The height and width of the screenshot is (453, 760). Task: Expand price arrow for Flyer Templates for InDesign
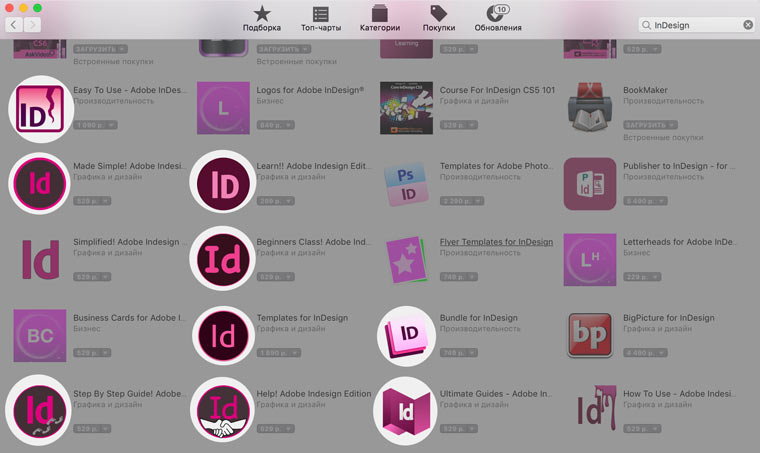click(x=472, y=277)
